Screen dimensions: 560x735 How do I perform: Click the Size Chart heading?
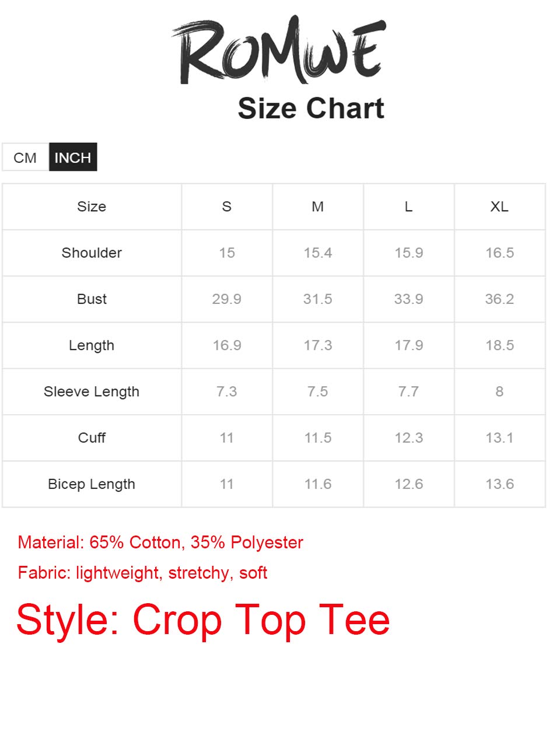(310, 108)
